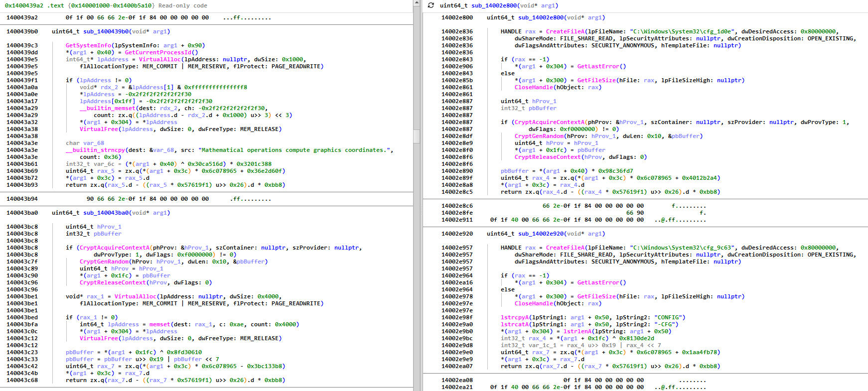Click the lstrcpyA call
The height and width of the screenshot is (391, 868).
coord(515,317)
